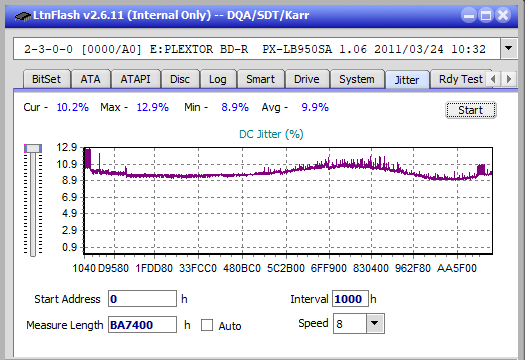525x360 pixels.
Task: Select the Smart tab
Action: tap(260, 79)
